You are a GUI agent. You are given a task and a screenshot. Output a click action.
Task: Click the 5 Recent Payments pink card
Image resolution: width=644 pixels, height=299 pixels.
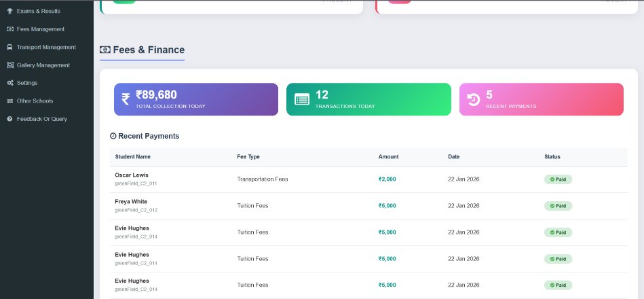click(x=542, y=99)
